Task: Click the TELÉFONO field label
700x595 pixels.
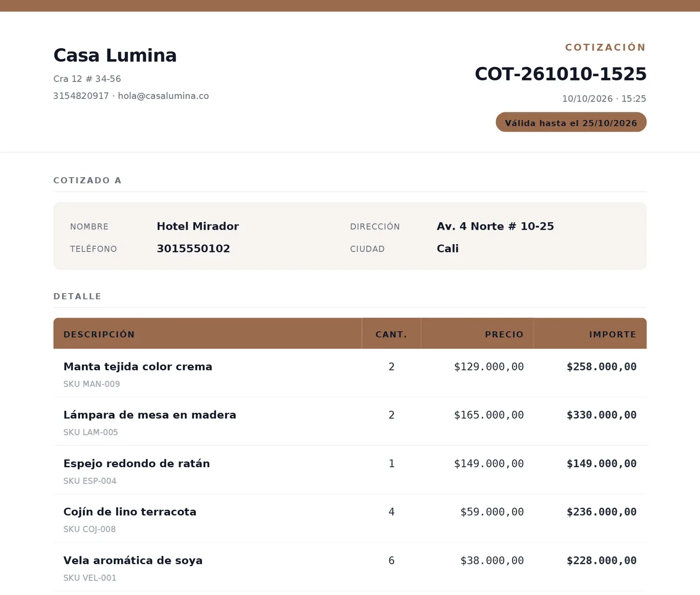Action: pos(94,249)
